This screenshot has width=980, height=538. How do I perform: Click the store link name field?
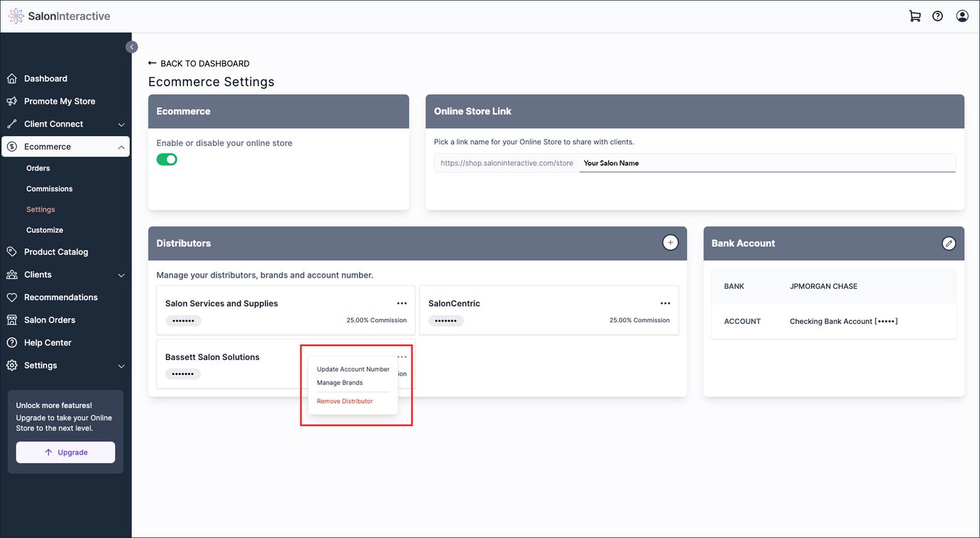click(766, 163)
